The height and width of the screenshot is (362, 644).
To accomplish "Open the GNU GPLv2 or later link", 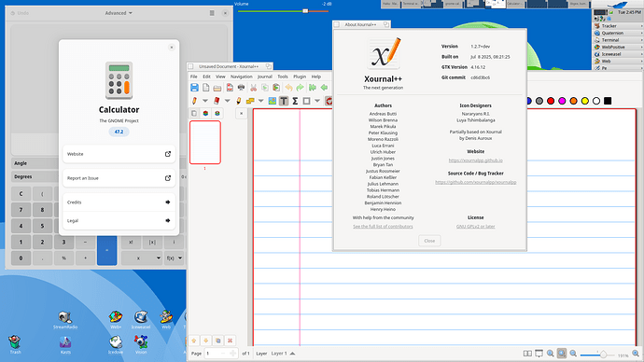I will [x=476, y=227].
